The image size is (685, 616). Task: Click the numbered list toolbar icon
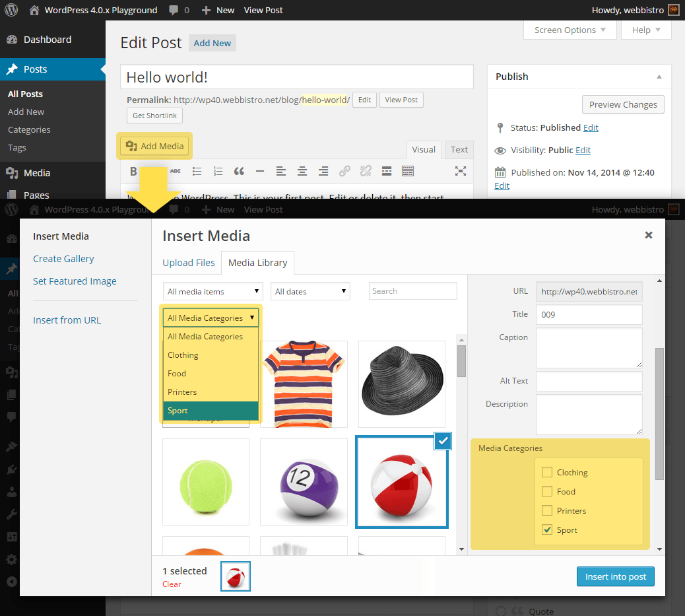[x=218, y=172]
